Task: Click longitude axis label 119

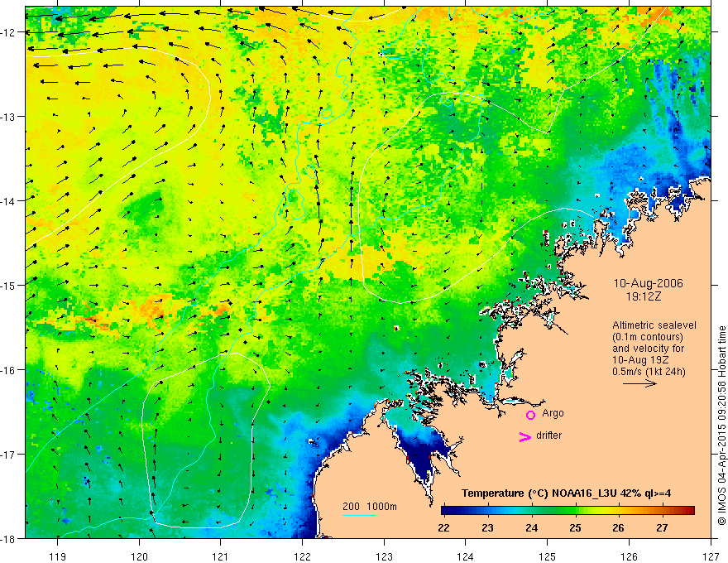Action: (58, 556)
